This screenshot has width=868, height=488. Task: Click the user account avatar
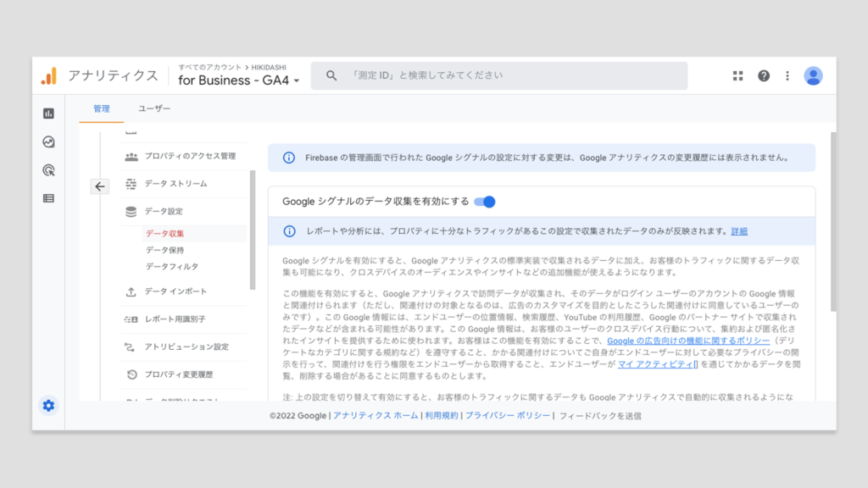(813, 76)
